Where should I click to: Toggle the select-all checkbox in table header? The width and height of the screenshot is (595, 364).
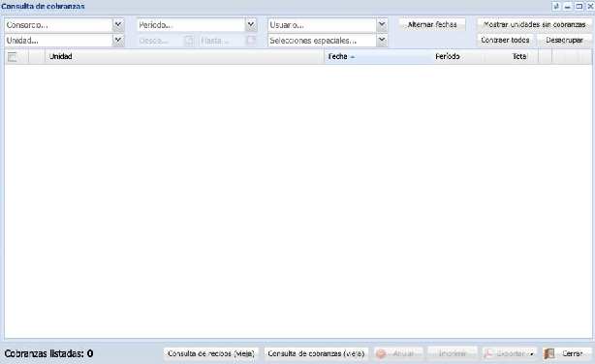13,57
